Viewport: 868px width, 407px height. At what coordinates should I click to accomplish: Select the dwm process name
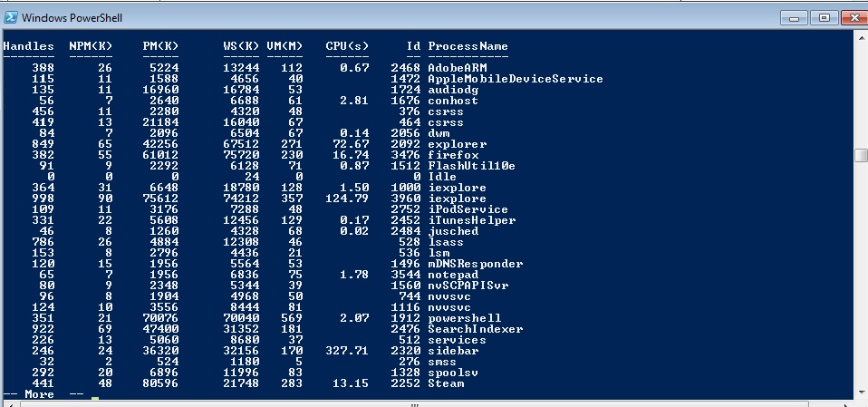(x=439, y=133)
